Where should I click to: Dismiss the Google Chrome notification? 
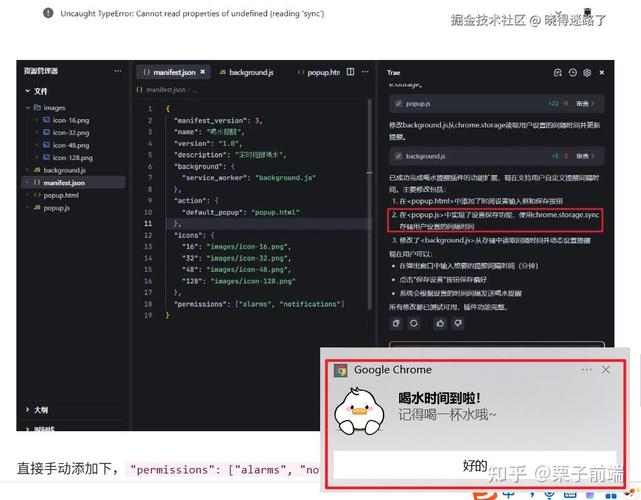[x=605, y=370]
